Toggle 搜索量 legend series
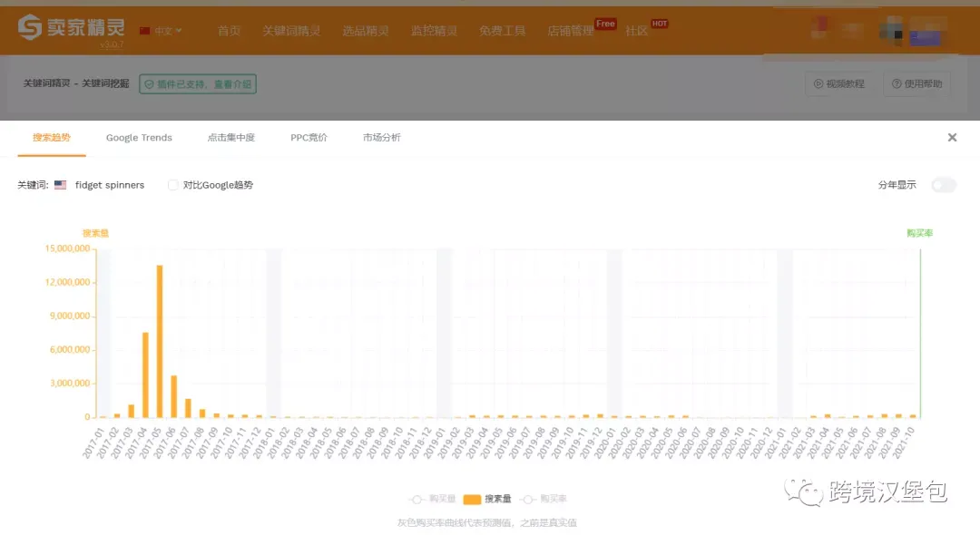The width and height of the screenshot is (980, 535). [487, 499]
